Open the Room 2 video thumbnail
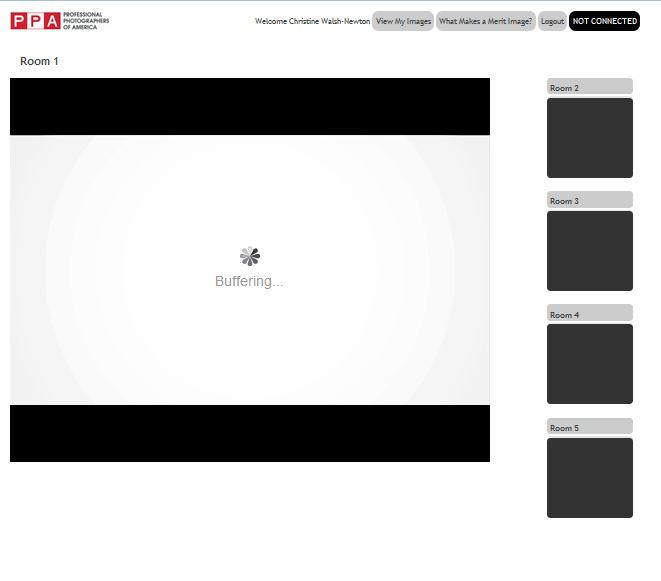The image size is (661, 581). (x=589, y=138)
